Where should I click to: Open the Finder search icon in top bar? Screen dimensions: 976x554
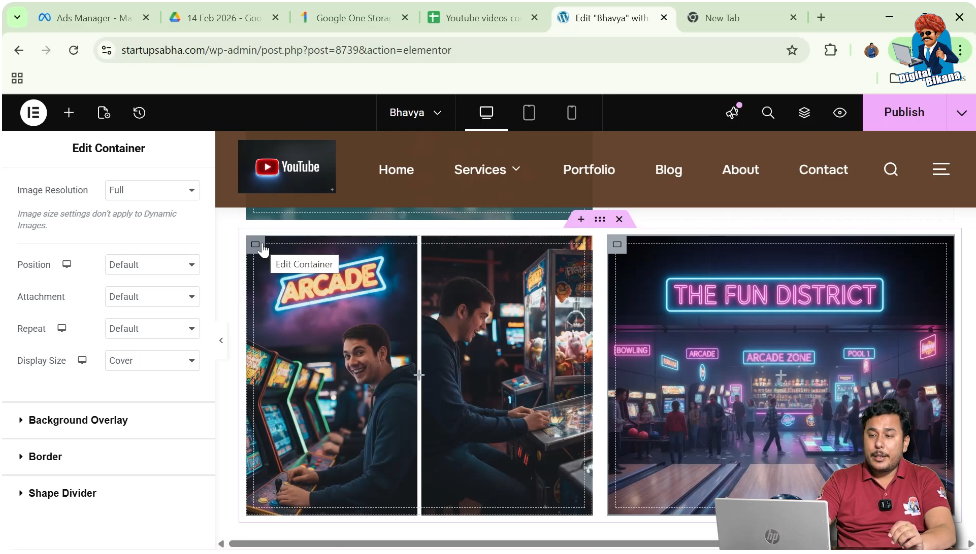pyautogui.click(x=768, y=113)
